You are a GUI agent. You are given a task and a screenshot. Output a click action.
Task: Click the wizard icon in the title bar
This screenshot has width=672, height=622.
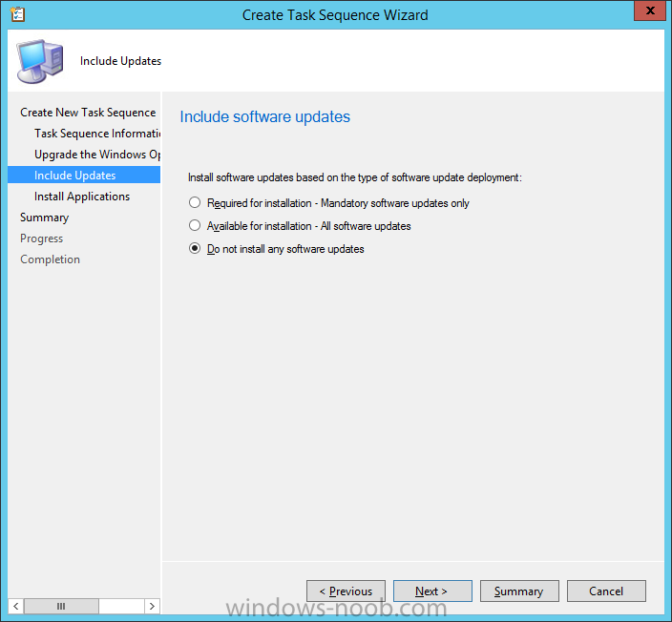pyautogui.click(x=18, y=14)
